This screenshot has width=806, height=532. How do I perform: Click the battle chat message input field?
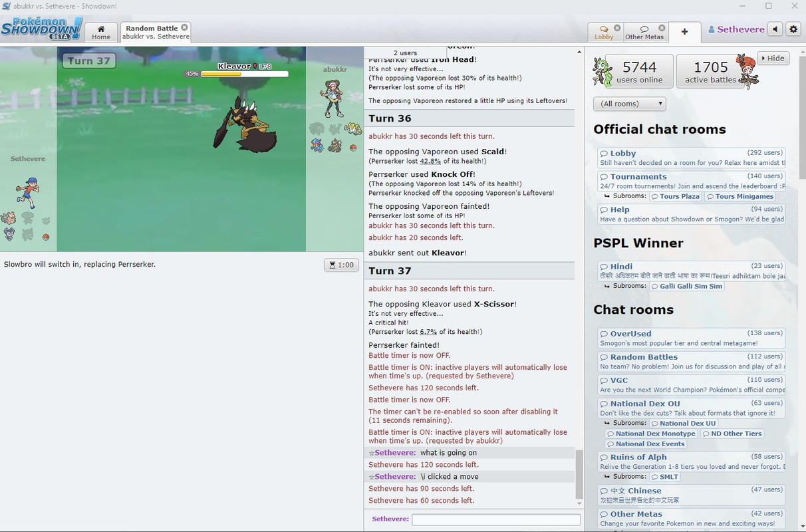(x=495, y=519)
